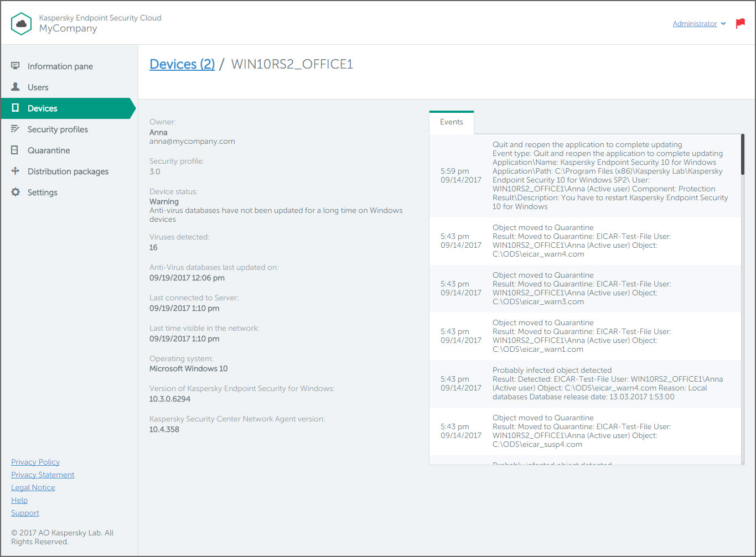Select the Events tab

click(452, 122)
